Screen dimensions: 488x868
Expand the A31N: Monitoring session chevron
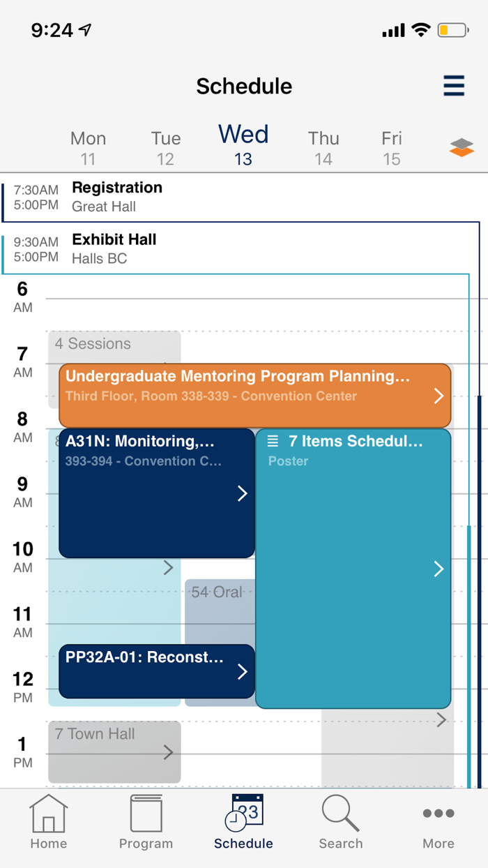(x=242, y=493)
